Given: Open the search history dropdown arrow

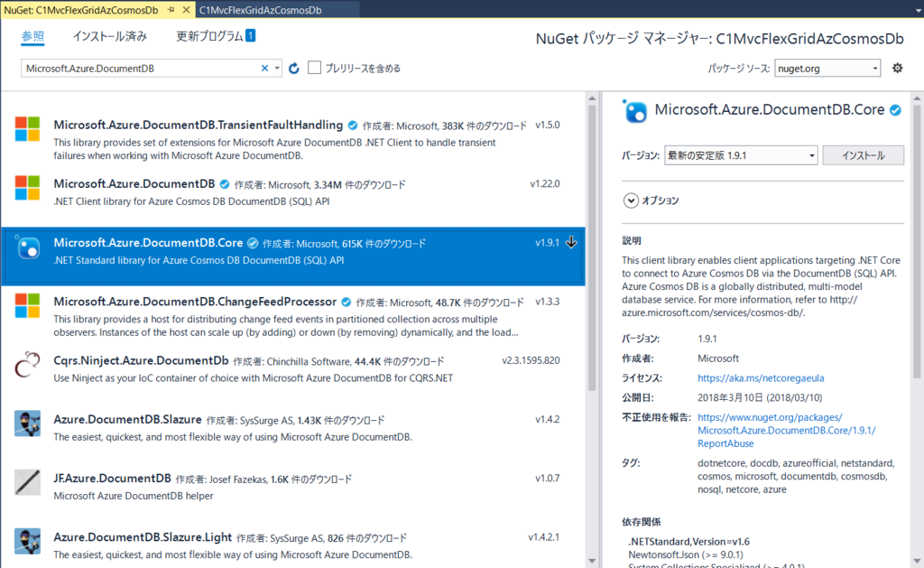Looking at the screenshot, I should 277,69.
